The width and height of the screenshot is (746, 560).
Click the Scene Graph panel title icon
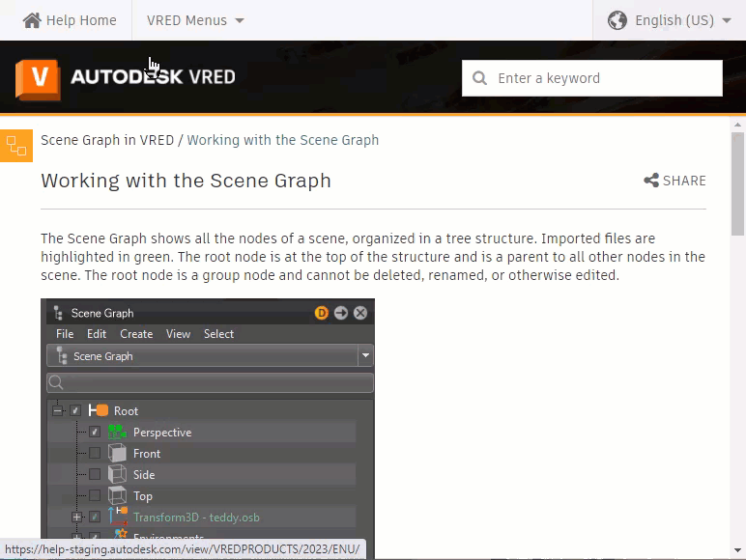point(58,313)
